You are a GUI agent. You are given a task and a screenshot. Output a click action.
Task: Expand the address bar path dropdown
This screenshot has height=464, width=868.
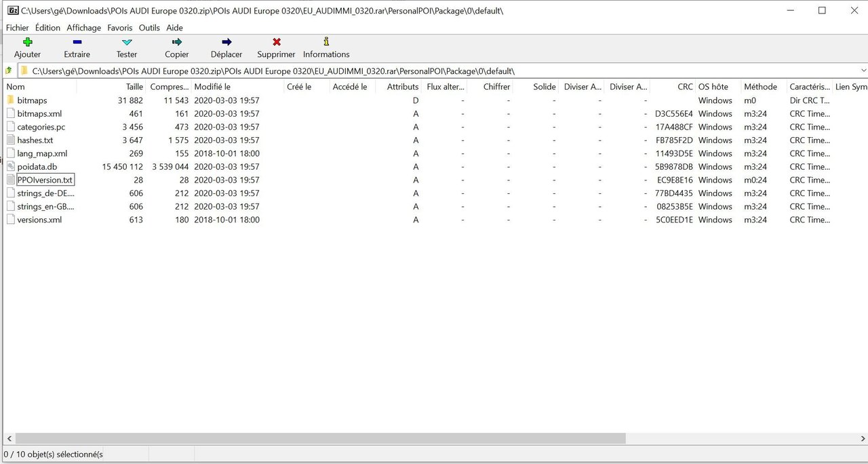(863, 71)
